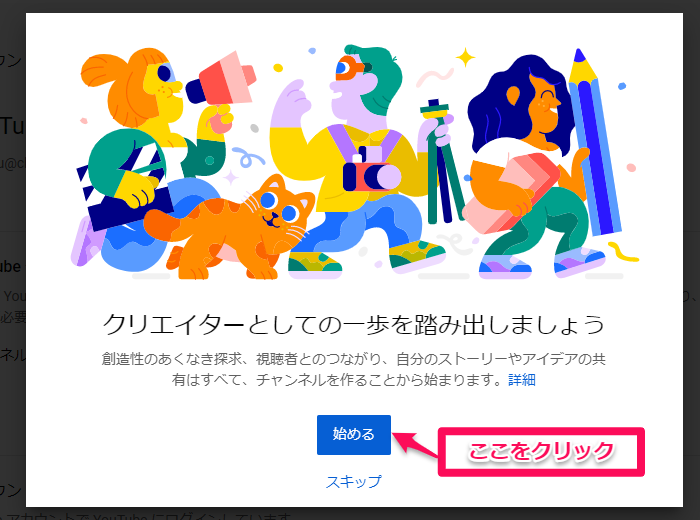Open the 詳細 link in the description

(521, 380)
